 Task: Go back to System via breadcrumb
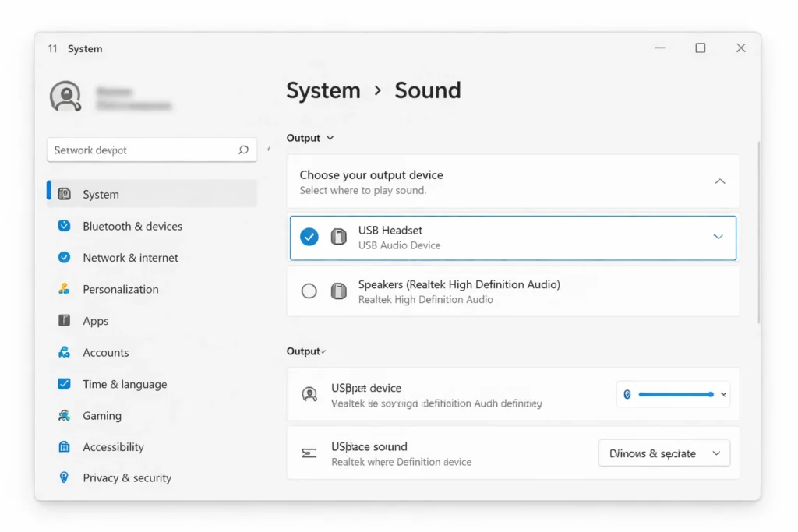[323, 90]
